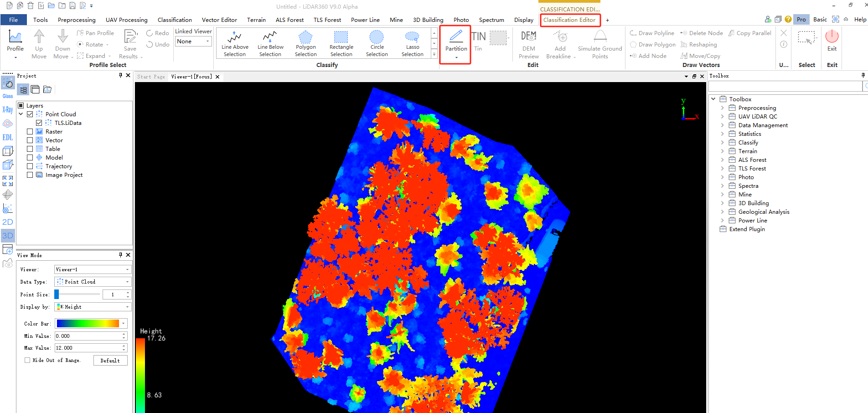Image resolution: width=868 pixels, height=413 pixels.
Task: Enable the Raster layer checkbox
Action: click(x=30, y=132)
